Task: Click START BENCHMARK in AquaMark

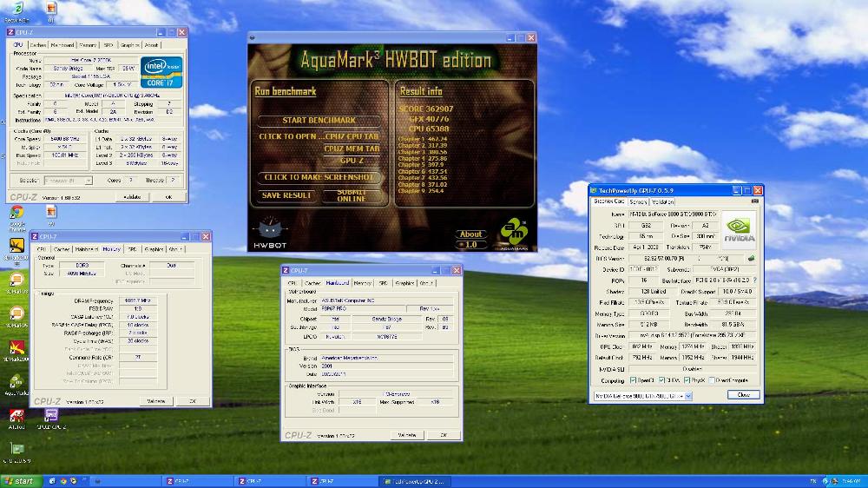Action: (x=319, y=120)
